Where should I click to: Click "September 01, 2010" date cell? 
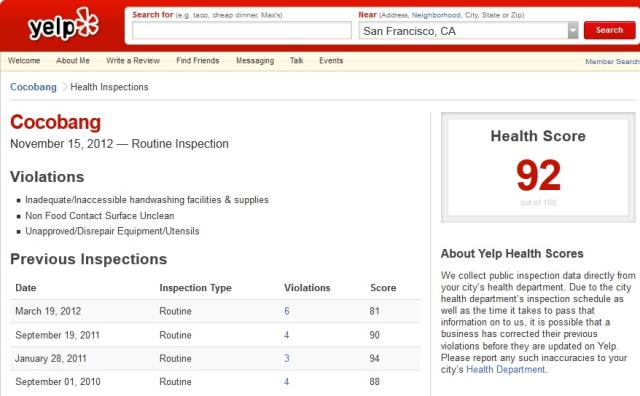click(x=58, y=382)
